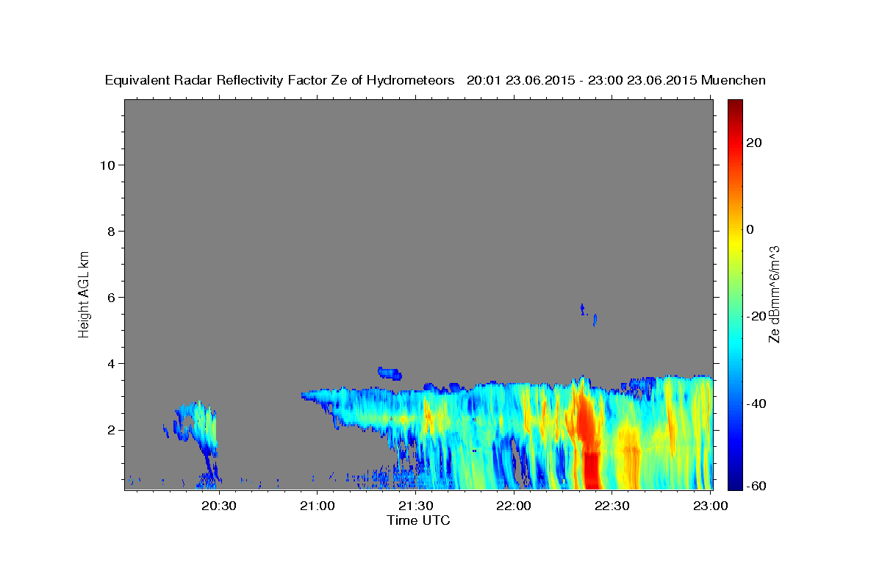
Task: Click the '22:00' time tick label
Action: (514, 506)
